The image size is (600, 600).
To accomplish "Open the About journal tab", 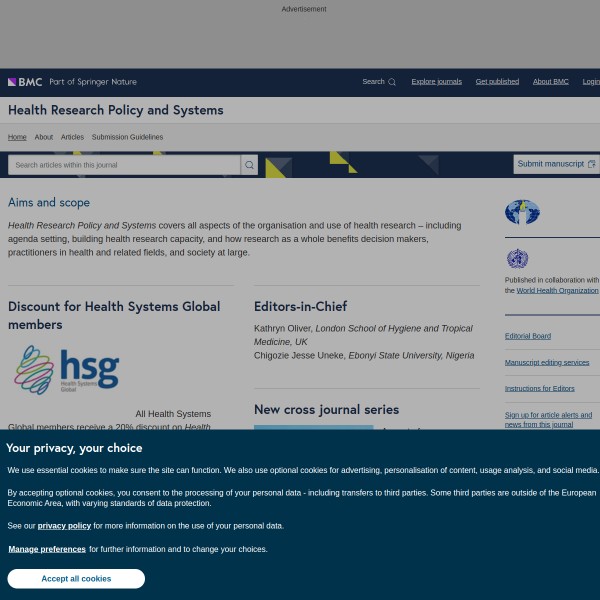I will pyautogui.click(x=44, y=137).
